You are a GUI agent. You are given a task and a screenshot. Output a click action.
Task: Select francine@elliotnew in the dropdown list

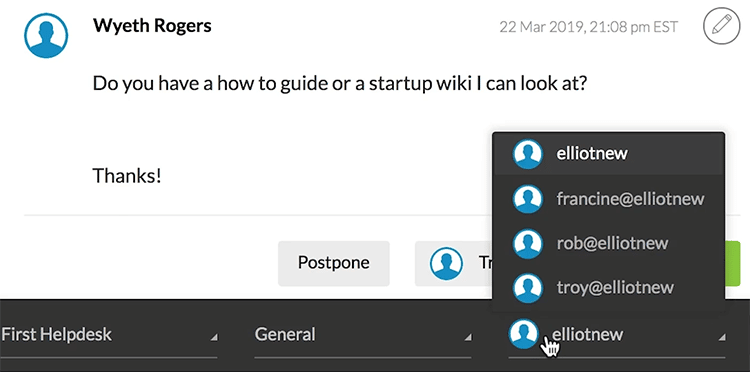pyautogui.click(x=608, y=198)
